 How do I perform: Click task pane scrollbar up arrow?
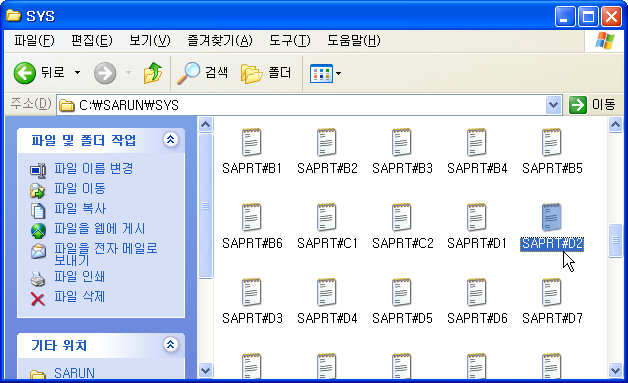pyautogui.click(x=205, y=125)
